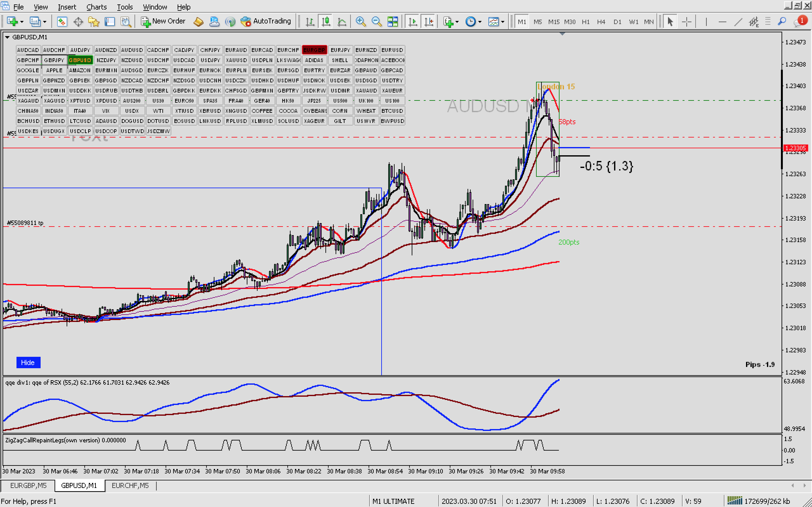Switch to the EURCHF,M5 chart tab
The image size is (812, 507).
click(x=130, y=485)
